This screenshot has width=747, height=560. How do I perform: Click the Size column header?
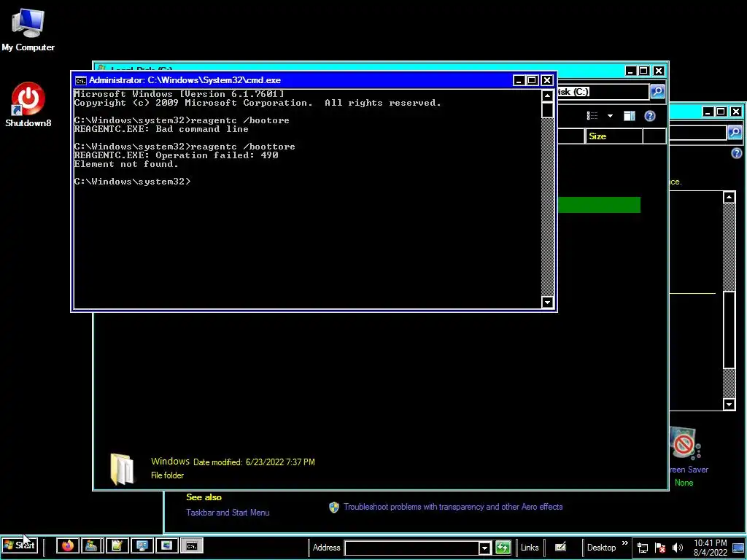tap(614, 136)
